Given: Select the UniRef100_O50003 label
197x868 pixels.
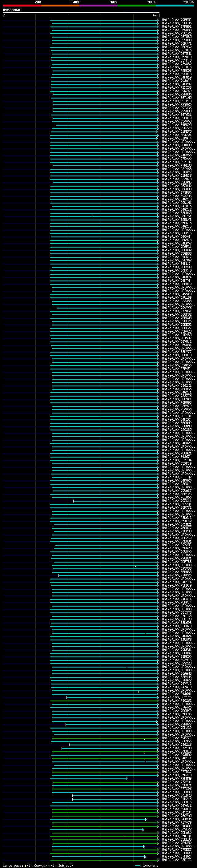Looking at the screenshot, I should (177, 121).
